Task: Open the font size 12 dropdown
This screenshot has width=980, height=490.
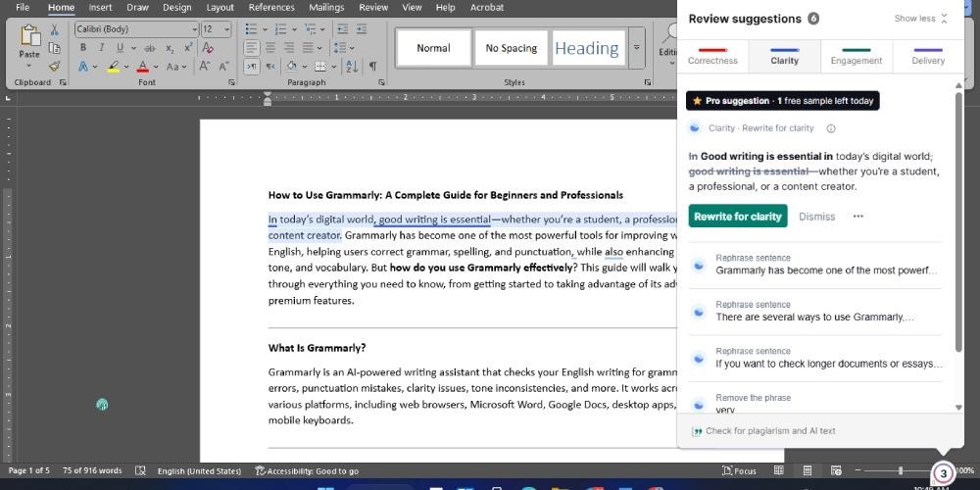Action: coord(227,29)
